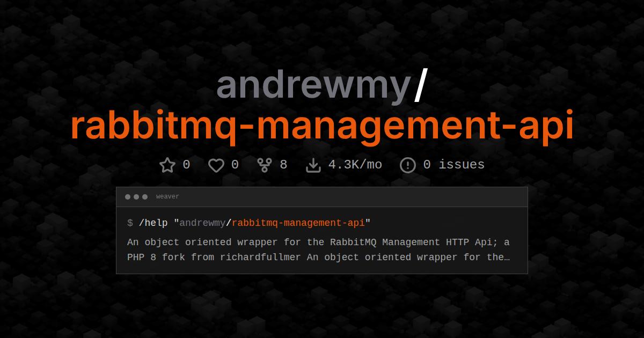This screenshot has height=338, width=644.
Task: Toggle the 0 issues indicator
Action: click(x=452, y=165)
